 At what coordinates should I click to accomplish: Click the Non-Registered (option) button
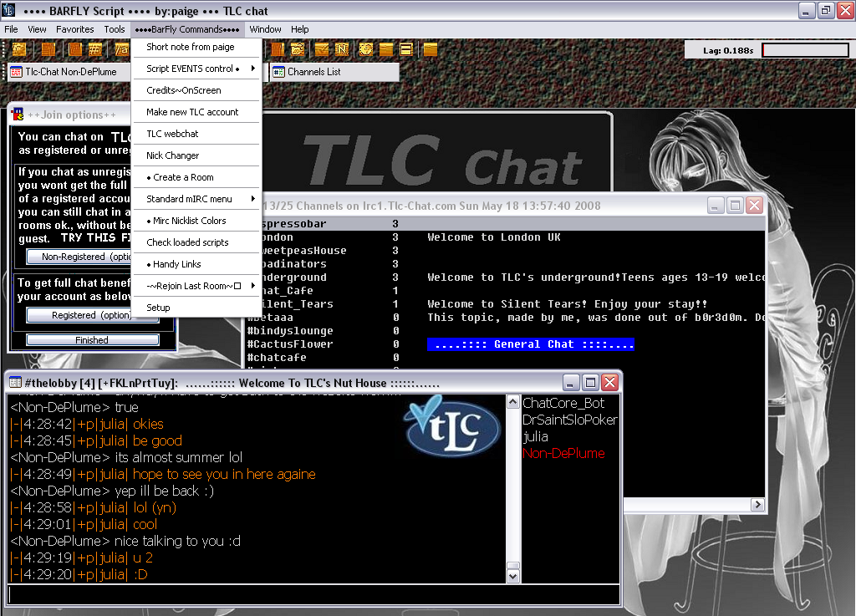(79, 257)
